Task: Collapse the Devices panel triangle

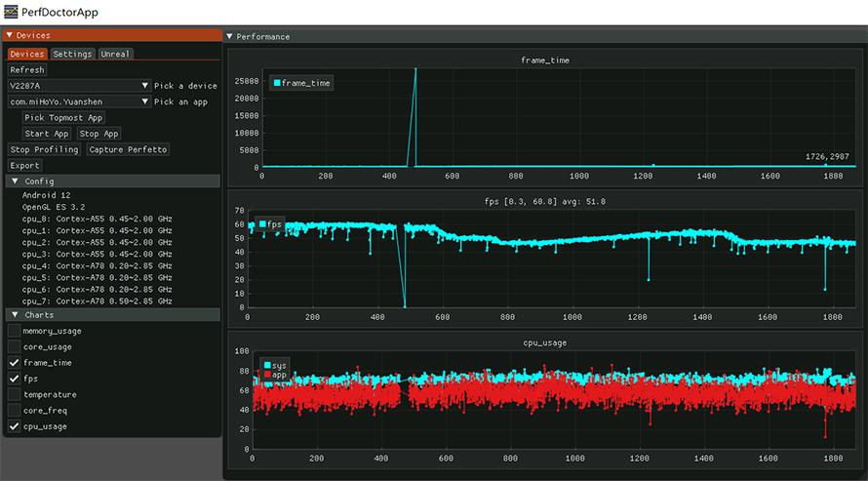Action: (x=10, y=35)
